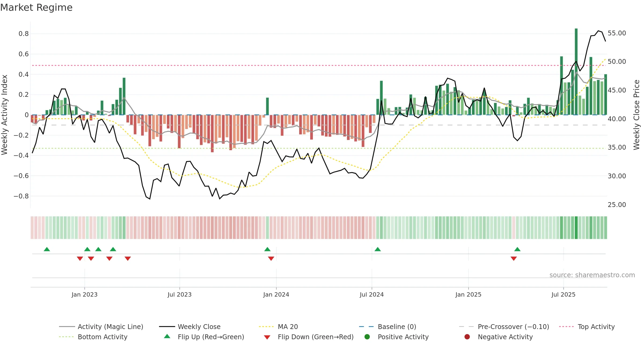The height and width of the screenshot is (362, 644).
Task: Click the −0.8 activity axis label
Action: pyautogui.click(x=21, y=196)
